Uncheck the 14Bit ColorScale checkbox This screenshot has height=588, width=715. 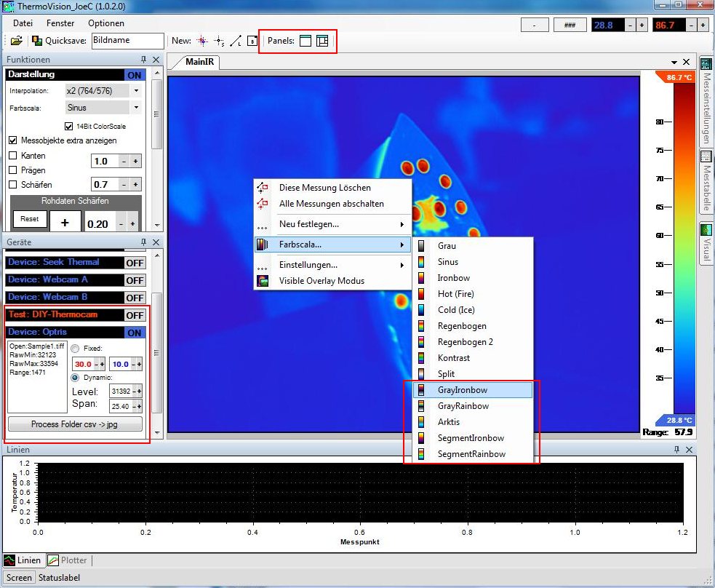69,126
